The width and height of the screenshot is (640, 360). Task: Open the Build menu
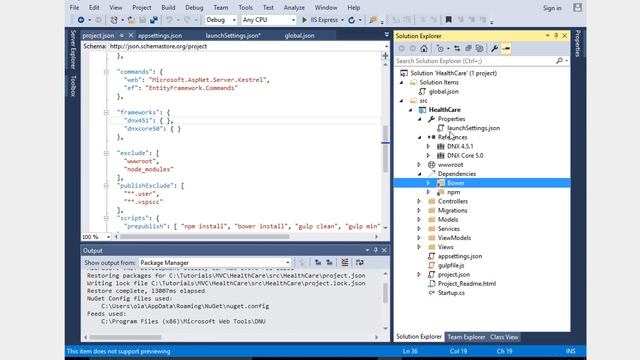coord(168,8)
